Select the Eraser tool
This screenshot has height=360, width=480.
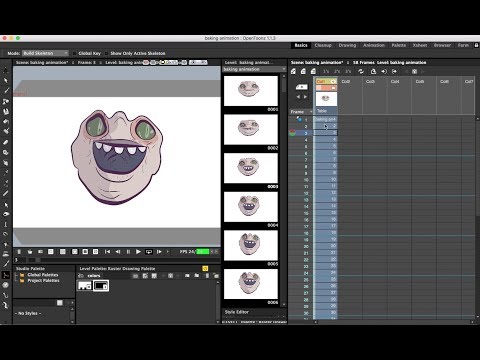click(5, 142)
